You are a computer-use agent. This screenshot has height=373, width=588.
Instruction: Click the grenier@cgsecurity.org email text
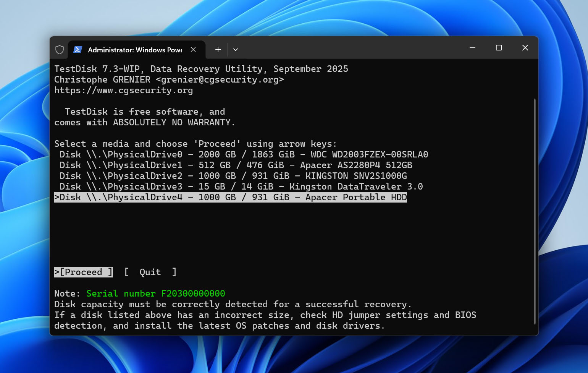220,79
